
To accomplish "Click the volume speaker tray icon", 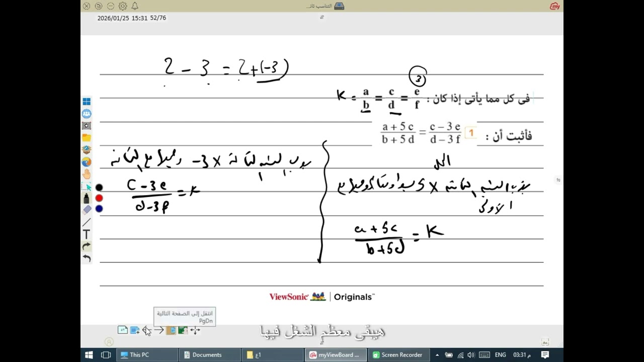I will 471,354.
